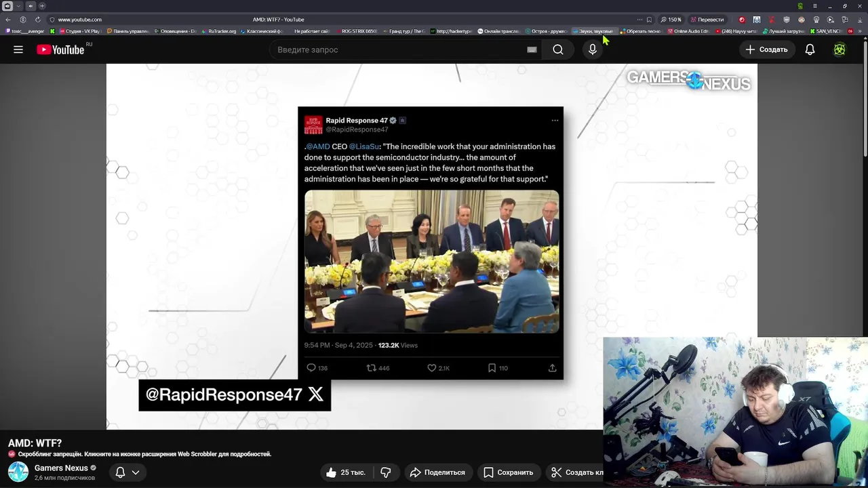Open the 'RuTracker.org' bookmark
The image size is (868, 488).
[x=218, y=31]
